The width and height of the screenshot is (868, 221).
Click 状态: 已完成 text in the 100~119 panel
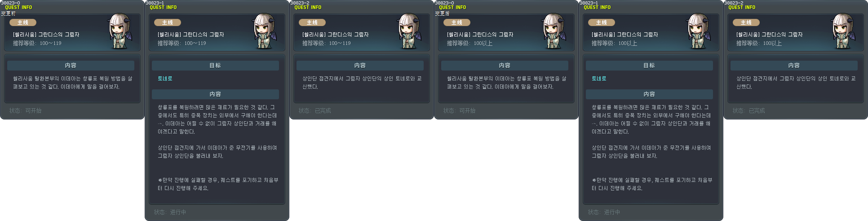click(315, 110)
